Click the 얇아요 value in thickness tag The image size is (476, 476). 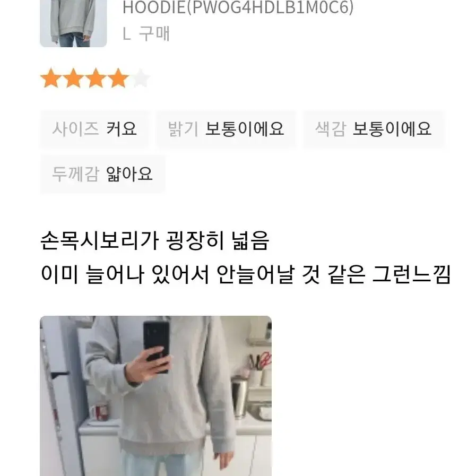(x=129, y=174)
